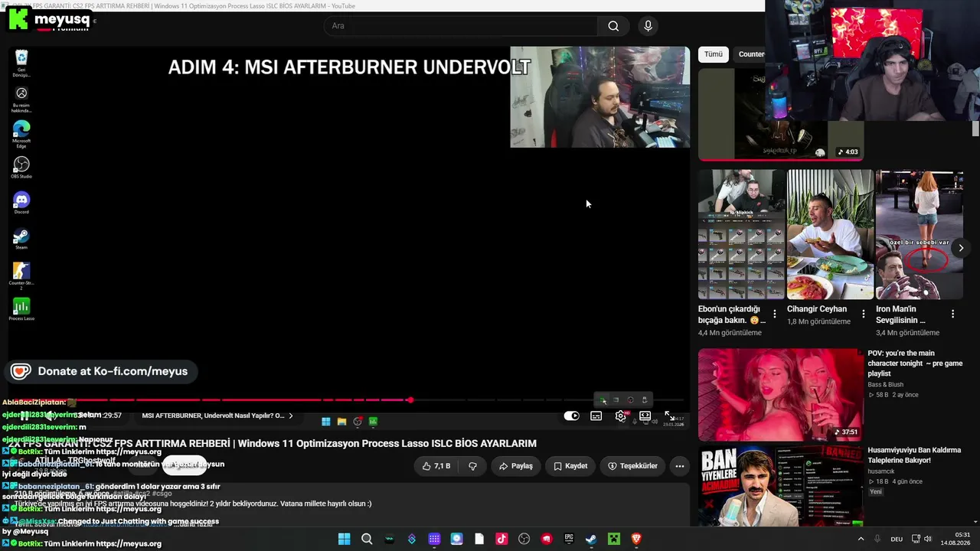Open the Cihangir Ceyhan short thumbnail
The image size is (980, 551).
click(830, 234)
